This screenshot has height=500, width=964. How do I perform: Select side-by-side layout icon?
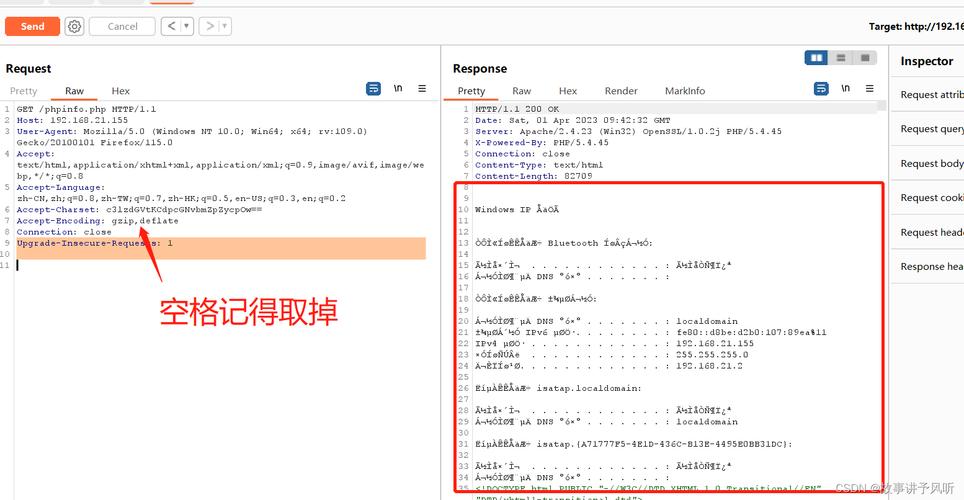pyautogui.click(x=816, y=58)
